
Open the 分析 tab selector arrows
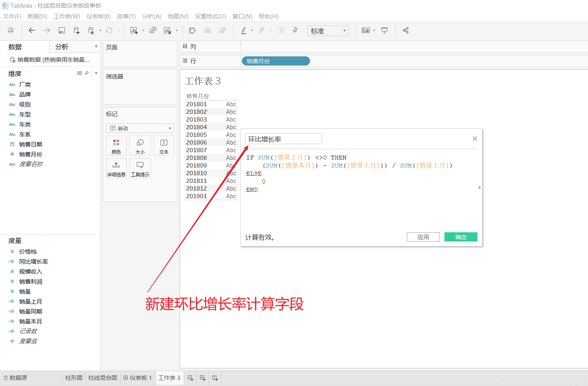pos(96,46)
